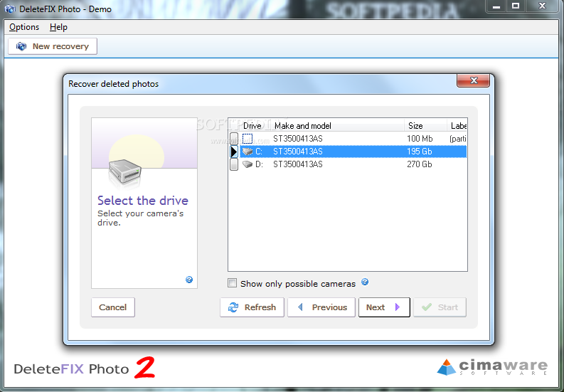Click the DeleteFIX app icon in title bar

10,9
